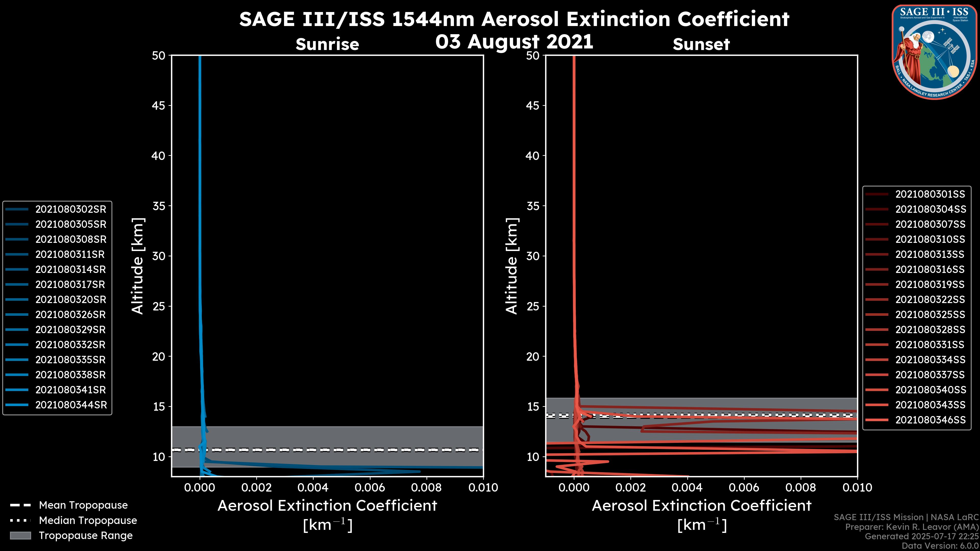This screenshot has width=980, height=551.
Task: Click the SAGE III ISS mission logo
Action: coord(934,52)
